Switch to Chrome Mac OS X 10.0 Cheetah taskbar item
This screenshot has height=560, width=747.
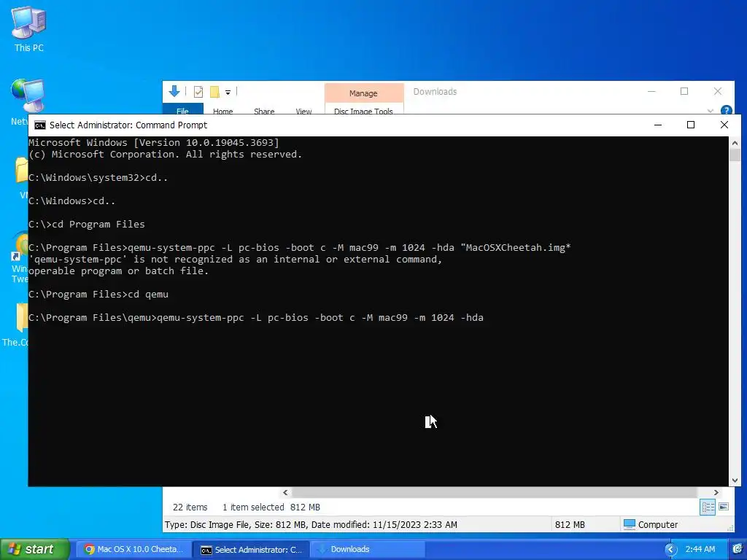(x=133, y=549)
